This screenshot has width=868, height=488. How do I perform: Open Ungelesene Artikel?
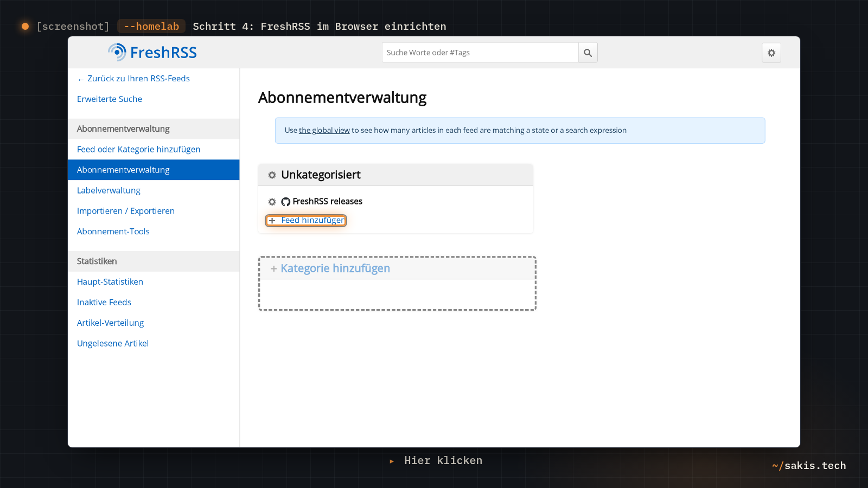point(154,343)
